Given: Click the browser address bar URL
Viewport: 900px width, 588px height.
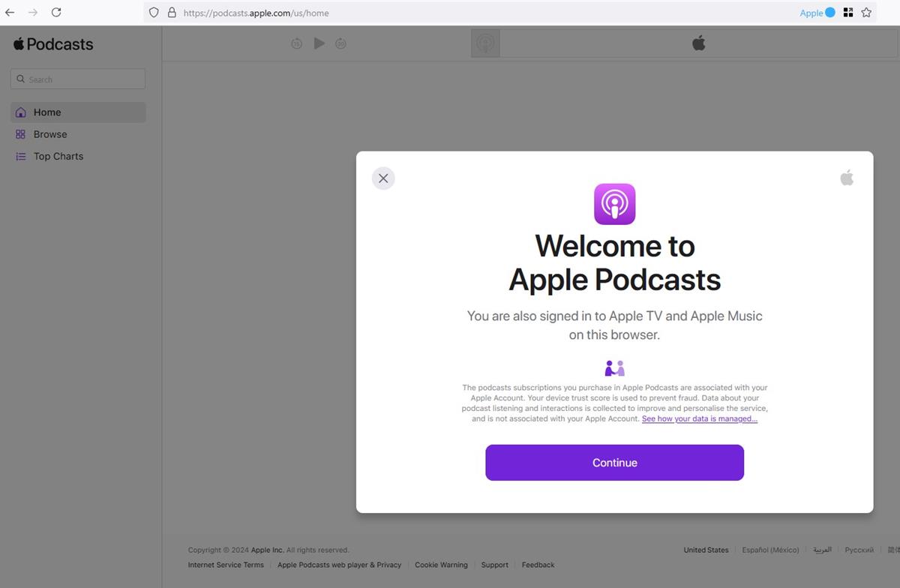Looking at the screenshot, I should [x=256, y=13].
